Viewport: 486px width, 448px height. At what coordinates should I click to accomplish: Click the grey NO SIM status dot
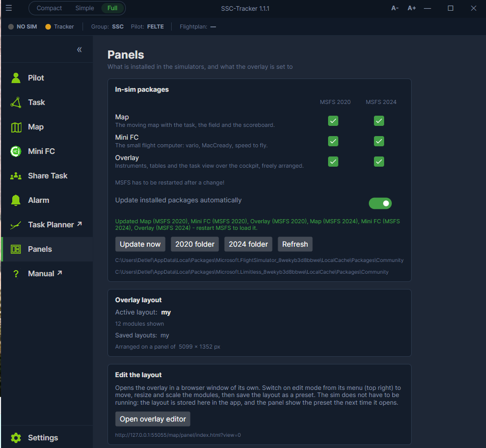point(11,27)
